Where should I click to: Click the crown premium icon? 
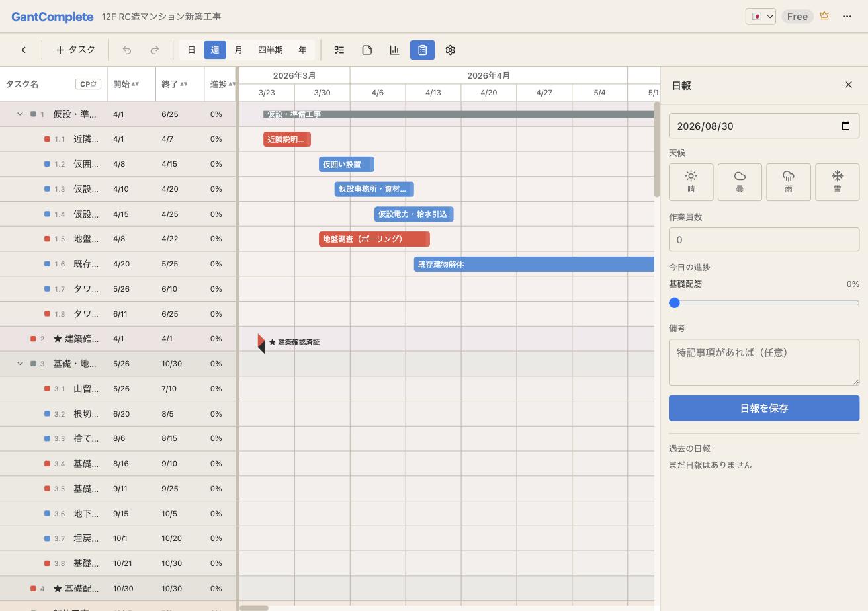[x=824, y=16]
